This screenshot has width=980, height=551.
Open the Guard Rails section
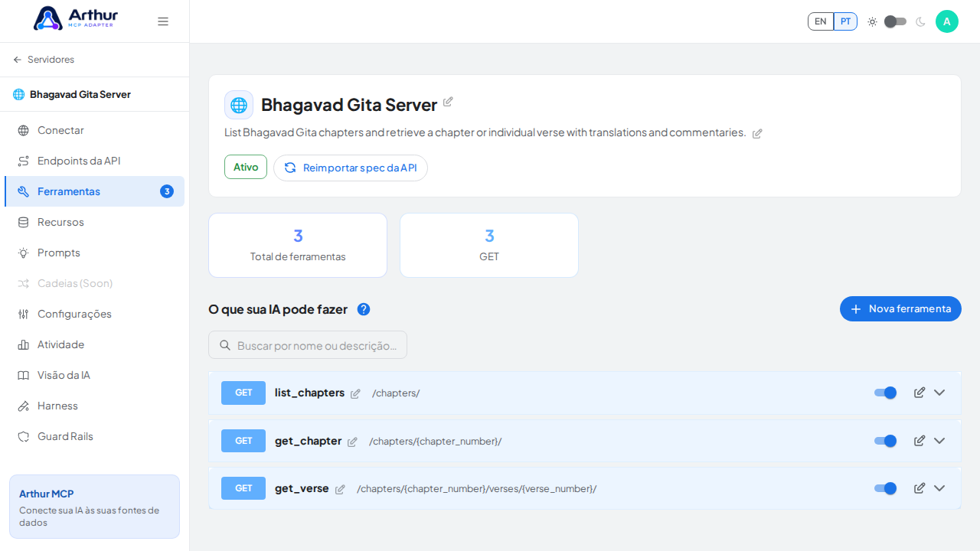94,436
